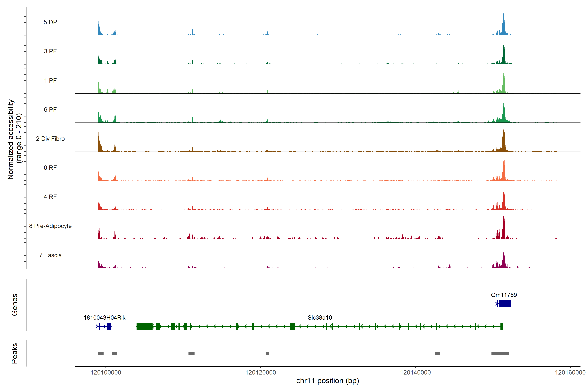This screenshot has height=392, width=588.
Task: Click the 120100000 axis tick label
Action: (106, 372)
